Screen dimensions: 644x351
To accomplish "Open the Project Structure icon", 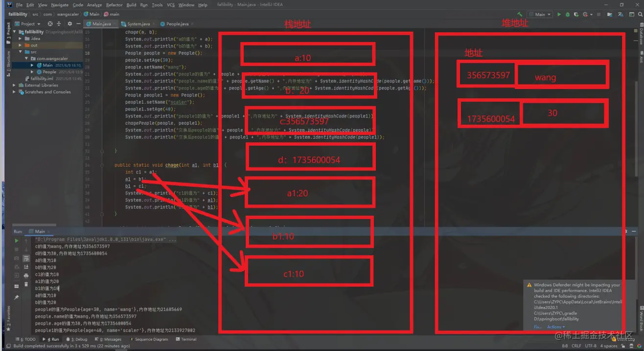I will [610, 14].
